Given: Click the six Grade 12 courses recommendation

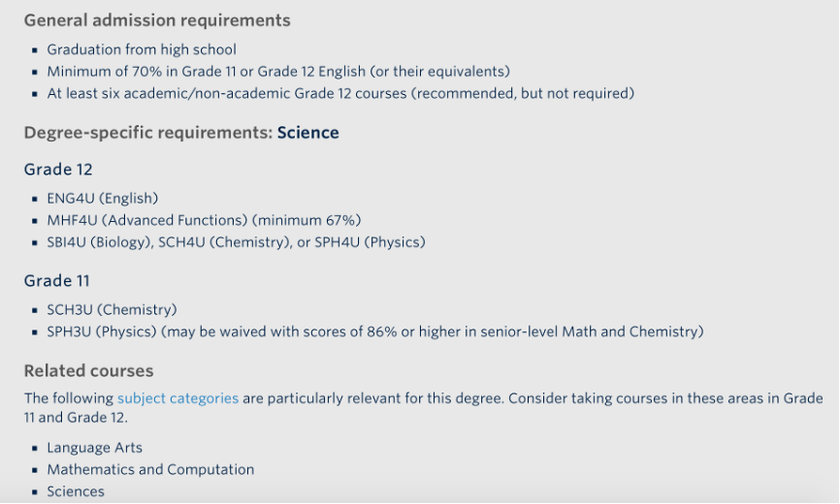Looking at the screenshot, I should coord(340,94).
